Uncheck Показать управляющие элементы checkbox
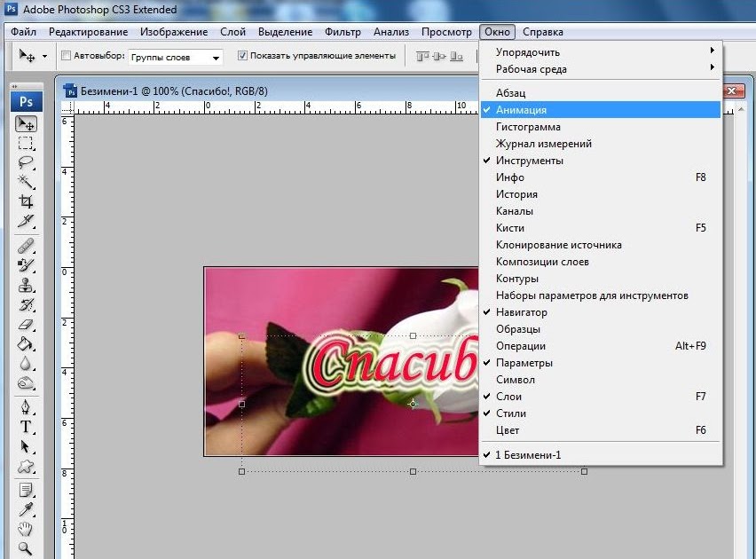 coord(242,56)
